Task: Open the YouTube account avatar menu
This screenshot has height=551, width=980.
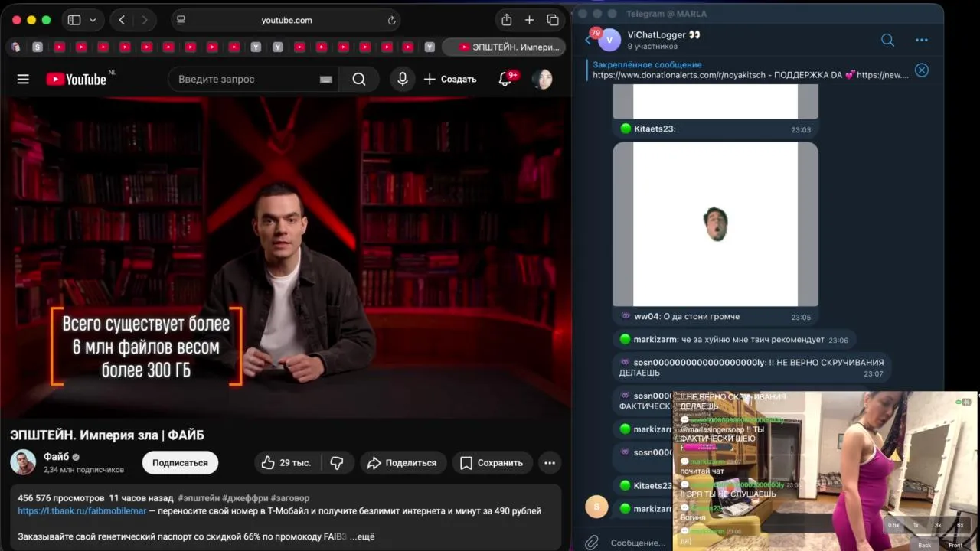Action: coord(542,79)
